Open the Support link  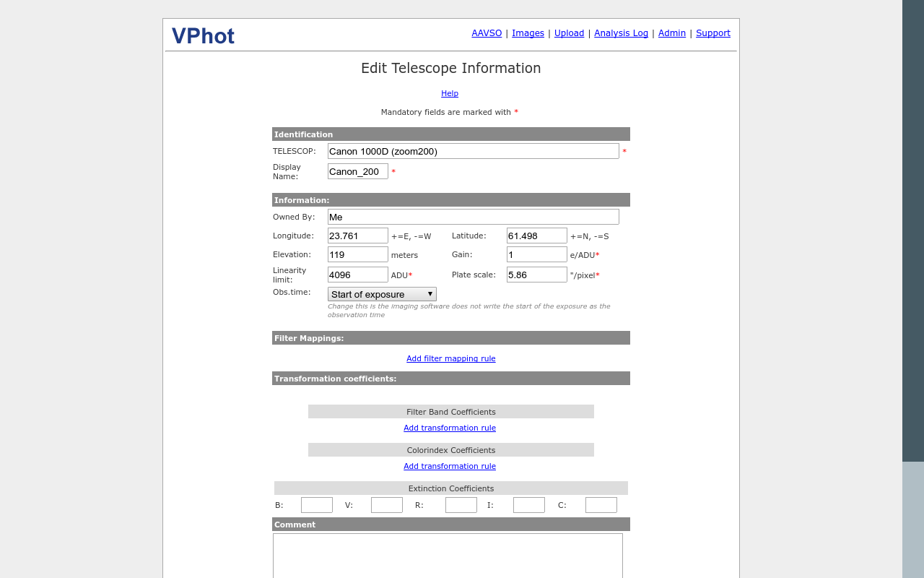click(x=712, y=33)
